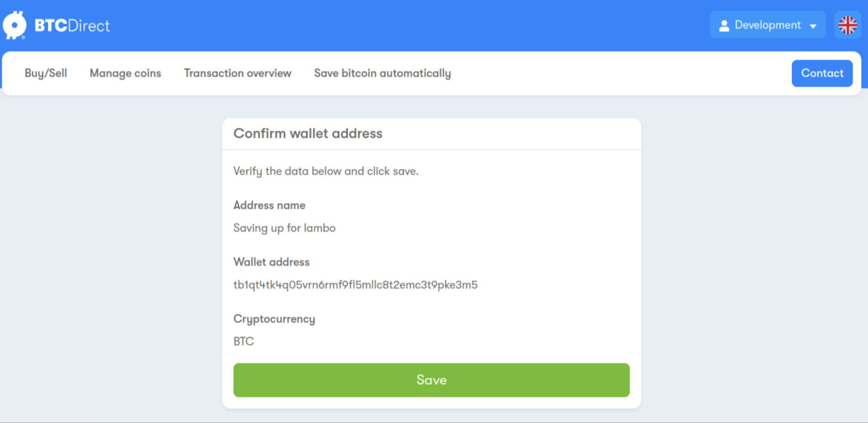Open the Development account dropdown
Screen dimensions: 868x423
767,25
